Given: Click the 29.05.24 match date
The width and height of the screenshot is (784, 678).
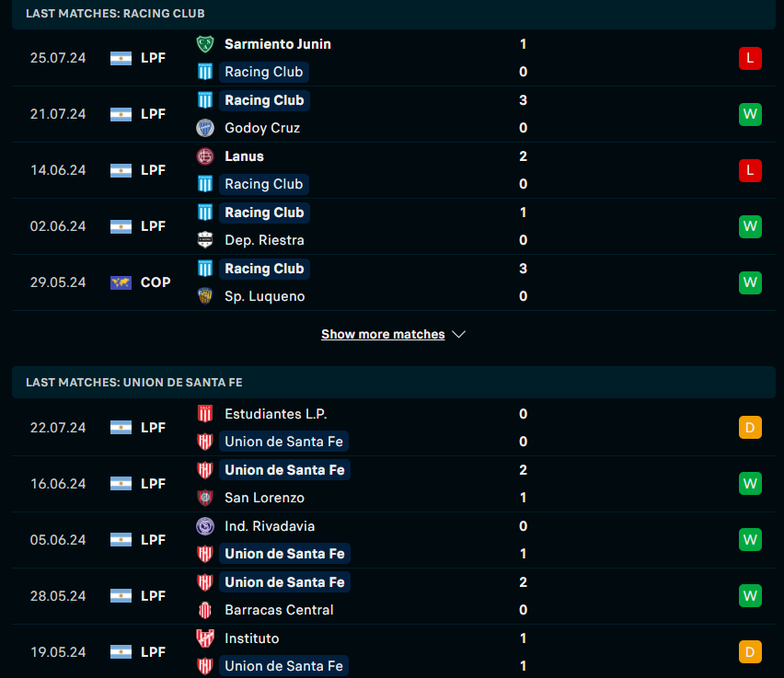Looking at the screenshot, I should [58, 282].
